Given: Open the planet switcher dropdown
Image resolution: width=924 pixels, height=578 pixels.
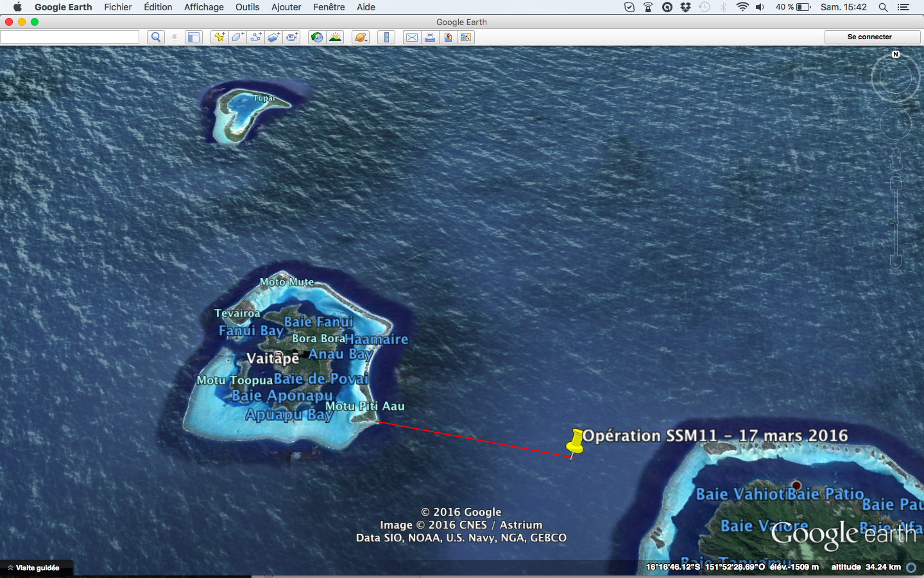Looking at the screenshot, I should (361, 37).
